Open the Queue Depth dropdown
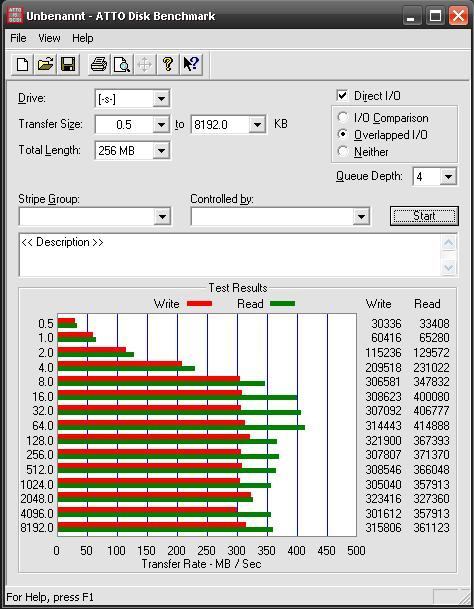The image size is (474, 609). click(x=448, y=177)
